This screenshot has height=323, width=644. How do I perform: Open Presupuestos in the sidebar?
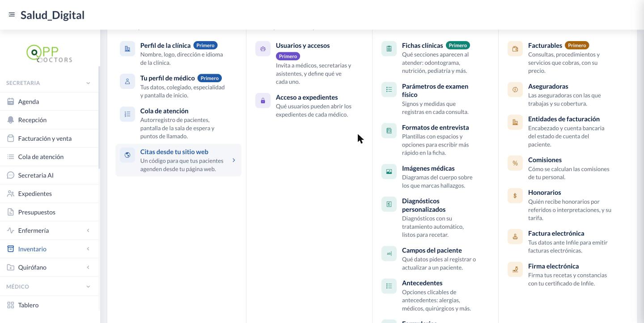pyautogui.click(x=49, y=212)
